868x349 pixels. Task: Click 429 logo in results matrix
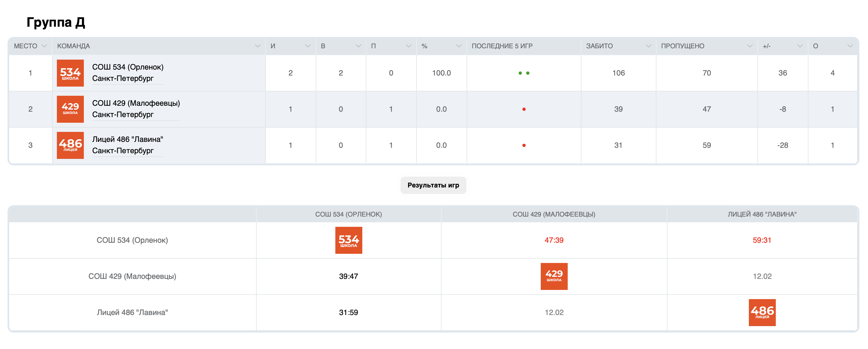click(554, 276)
